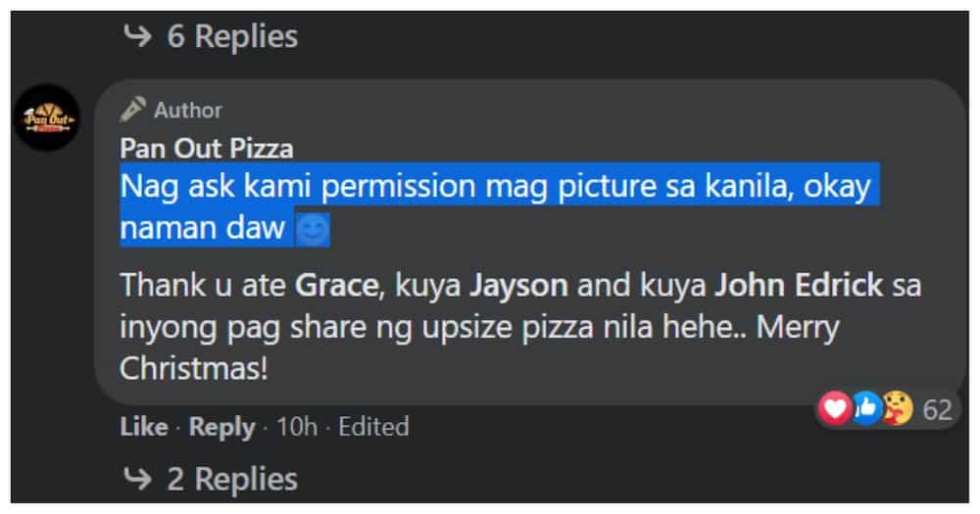Expand the 2 Replies thread
Image resolution: width=980 pixels, height=514 pixels.
(232, 479)
